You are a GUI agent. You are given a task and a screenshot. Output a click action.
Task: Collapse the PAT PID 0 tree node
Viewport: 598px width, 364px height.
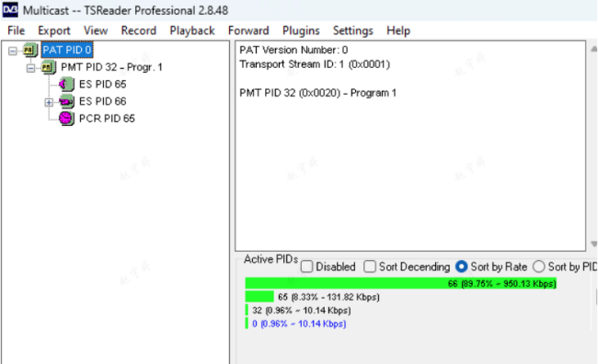13,51
